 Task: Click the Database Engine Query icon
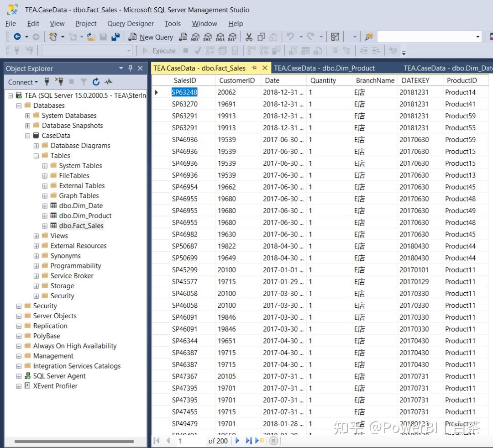(x=183, y=37)
